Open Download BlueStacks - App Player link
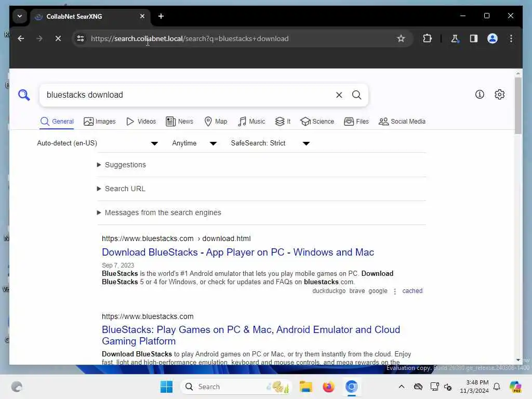The width and height of the screenshot is (532, 399). pos(238,252)
